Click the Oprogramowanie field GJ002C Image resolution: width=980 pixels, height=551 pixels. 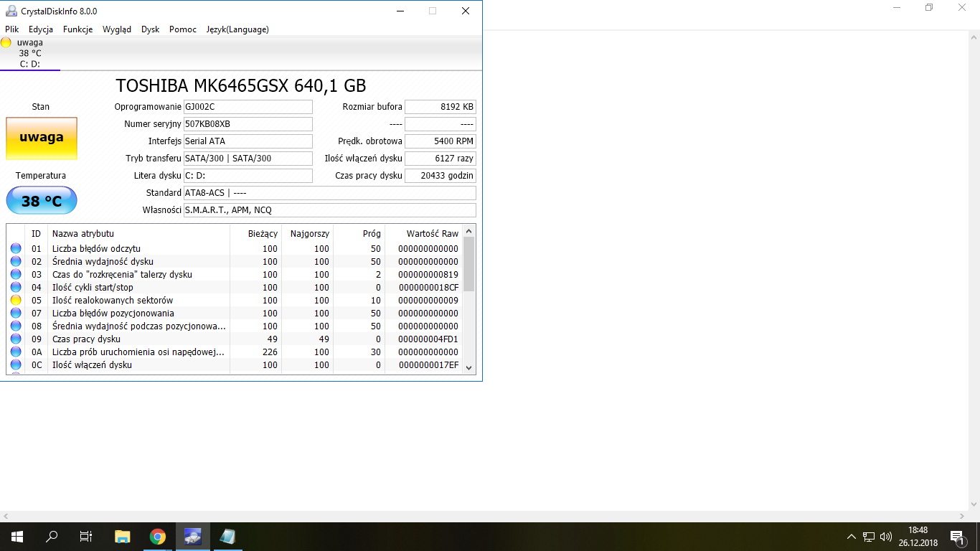[248, 107]
